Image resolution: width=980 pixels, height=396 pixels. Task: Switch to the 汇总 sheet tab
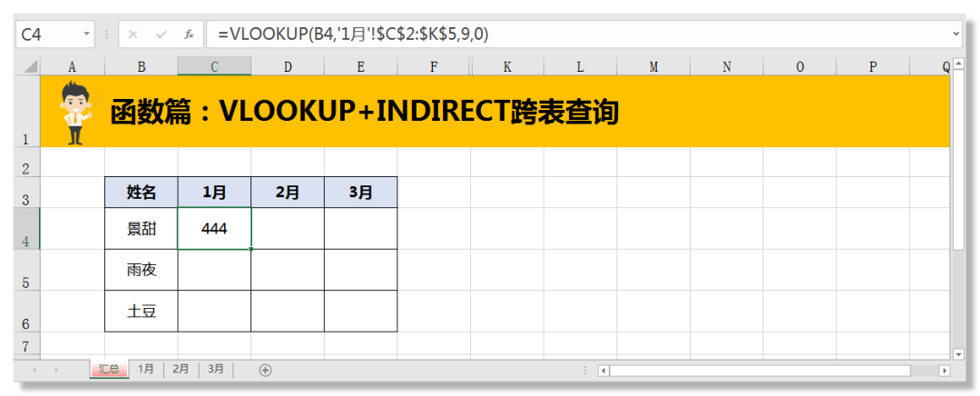click(x=109, y=369)
